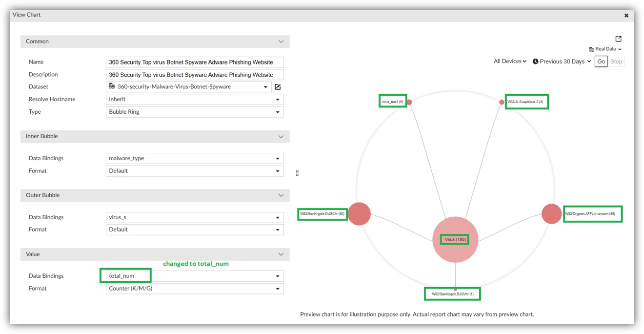This screenshot has height=334, width=644.
Task: Open the Counter (K/M/G) format dropdown
Action: click(195, 289)
